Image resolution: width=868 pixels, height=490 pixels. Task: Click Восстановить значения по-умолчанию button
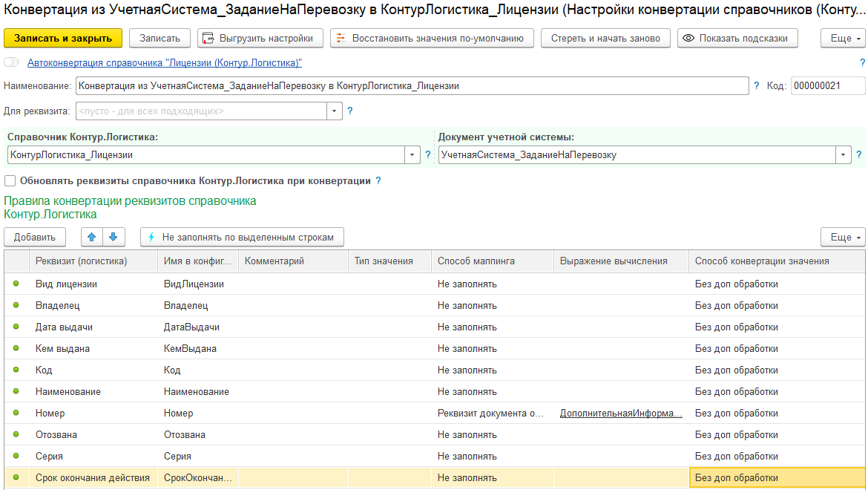(432, 38)
